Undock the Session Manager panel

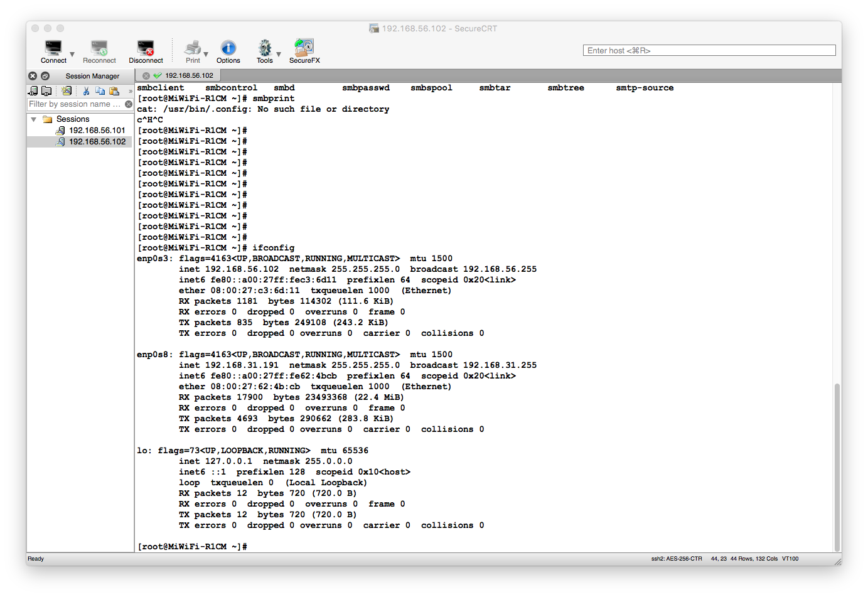(45, 76)
